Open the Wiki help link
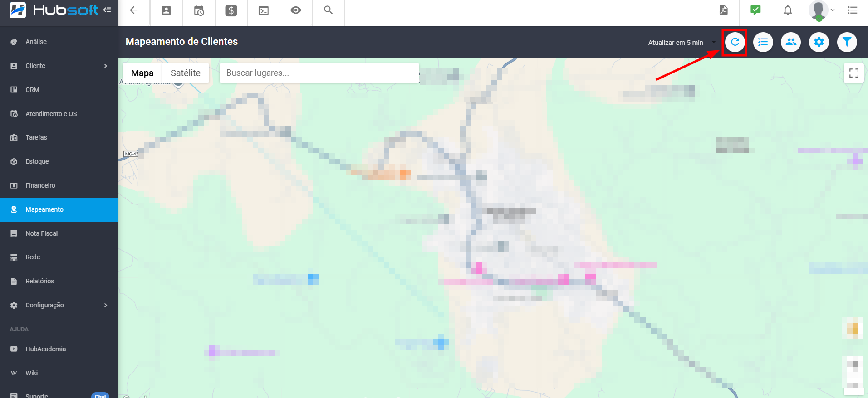 [59, 373]
